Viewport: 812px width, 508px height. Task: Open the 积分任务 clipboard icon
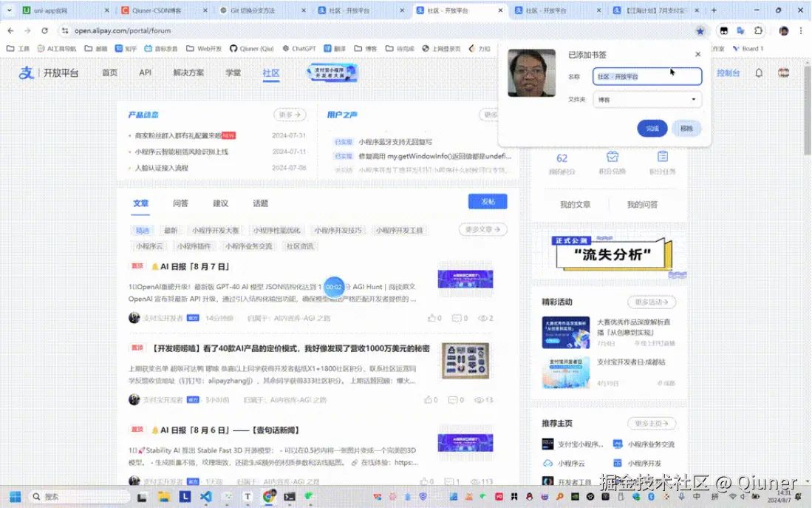(662, 157)
